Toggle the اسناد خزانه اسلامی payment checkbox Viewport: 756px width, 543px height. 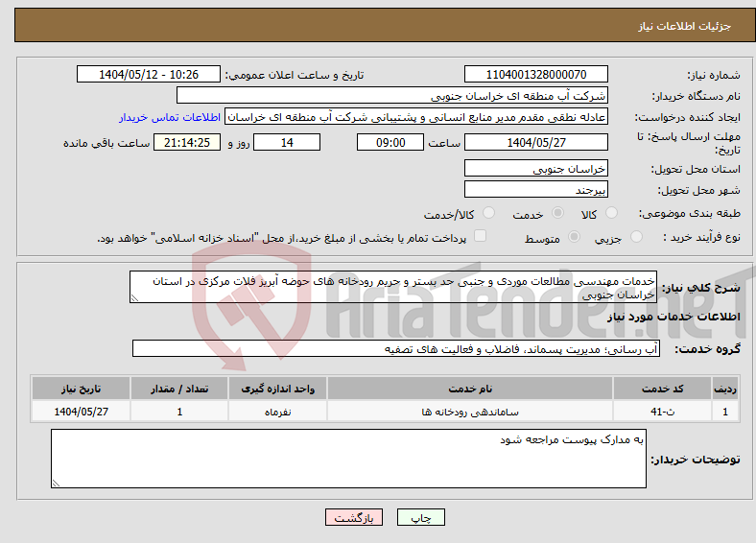(x=481, y=236)
